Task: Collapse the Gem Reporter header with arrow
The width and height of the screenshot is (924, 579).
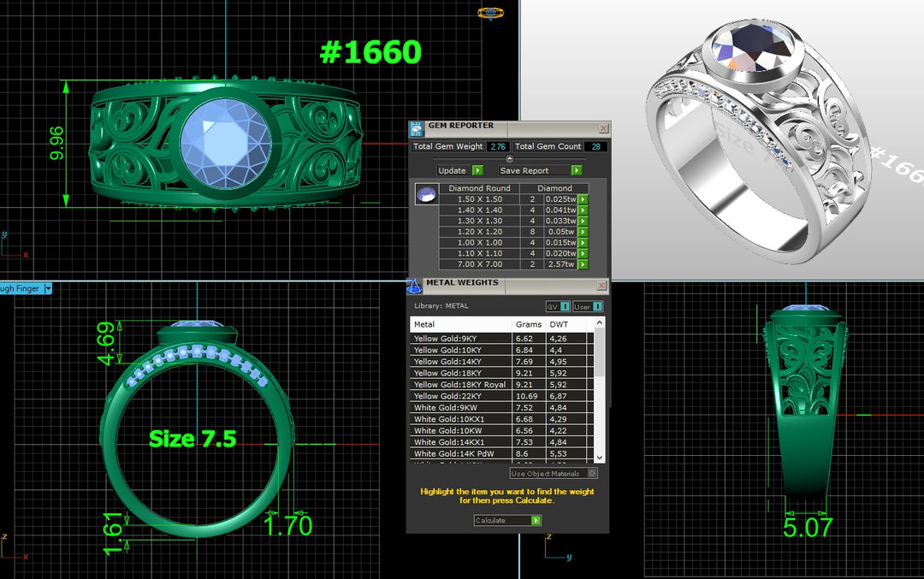Action: pyautogui.click(x=510, y=158)
